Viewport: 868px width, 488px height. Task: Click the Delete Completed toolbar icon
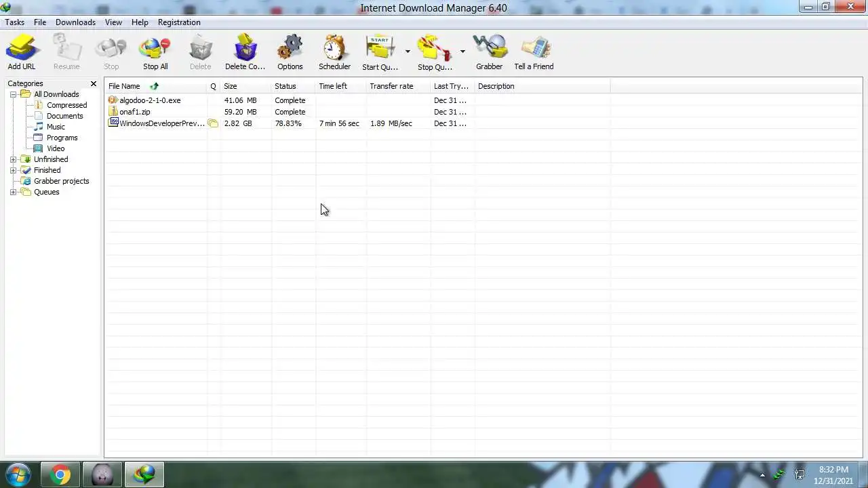pos(245,52)
